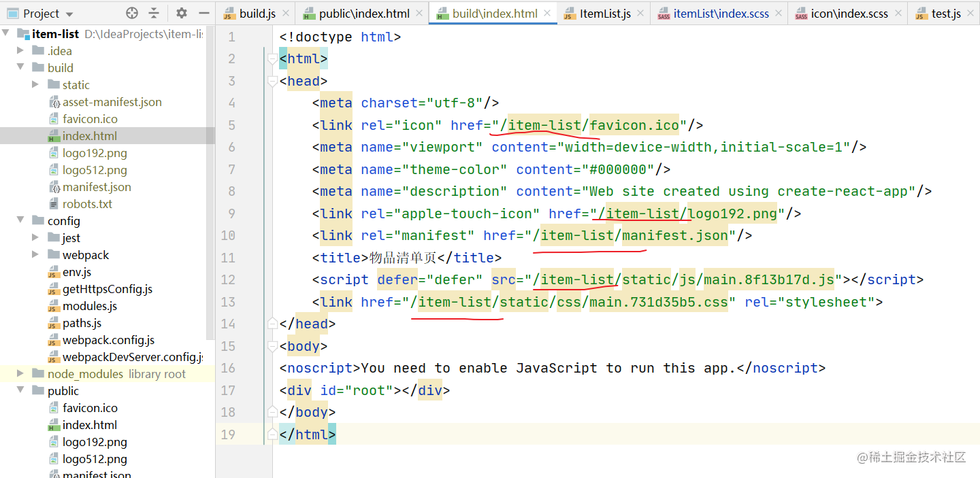Select favicon.ico under build folder
The width and height of the screenshot is (980, 478).
(x=90, y=119)
